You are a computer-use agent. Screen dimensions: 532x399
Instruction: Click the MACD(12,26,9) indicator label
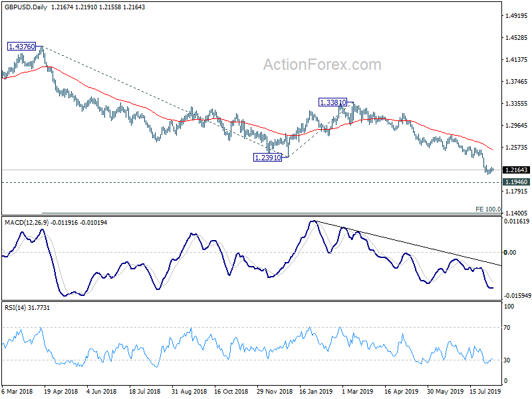click(27, 223)
